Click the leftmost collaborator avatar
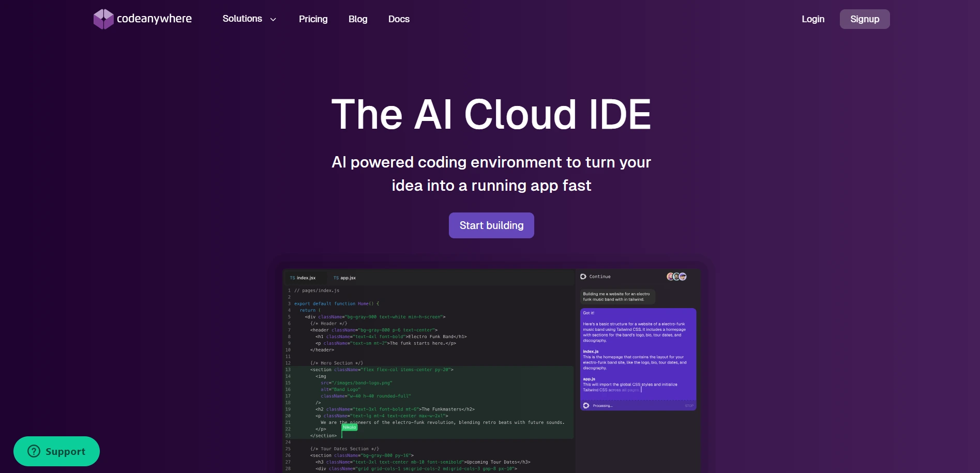This screenshot has height=473, width=980. (x=670, y=277)
